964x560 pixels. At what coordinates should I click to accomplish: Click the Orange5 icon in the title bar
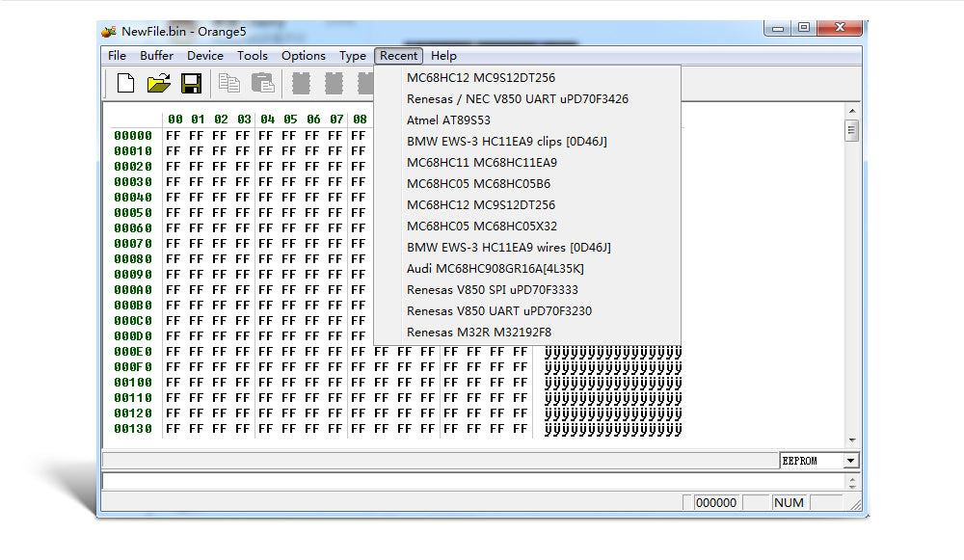(x=109, y=31)
